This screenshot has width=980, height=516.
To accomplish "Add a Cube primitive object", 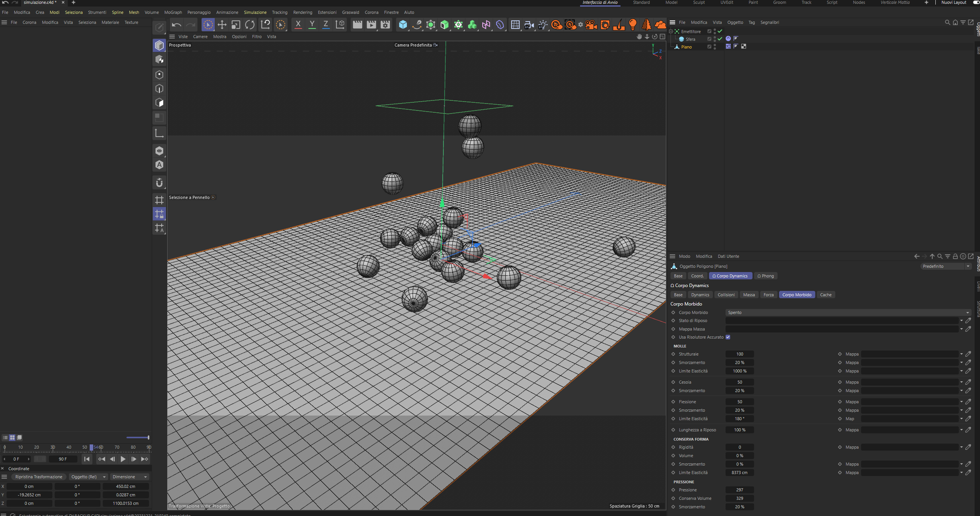I will (403, 25).
